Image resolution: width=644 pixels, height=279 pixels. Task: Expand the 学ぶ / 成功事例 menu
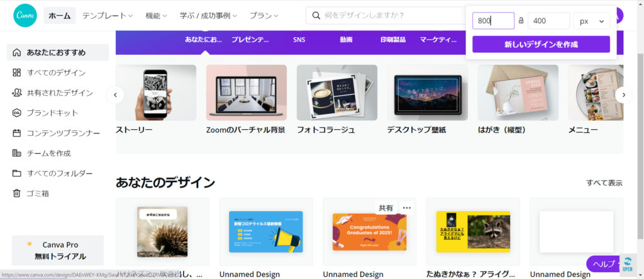[208, 16]
